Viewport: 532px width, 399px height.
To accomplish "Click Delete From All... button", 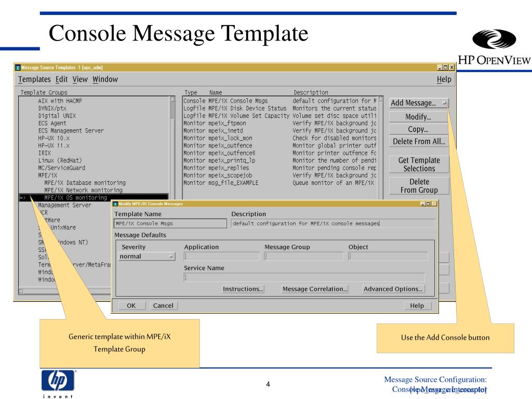I will [x=419, y=141].
